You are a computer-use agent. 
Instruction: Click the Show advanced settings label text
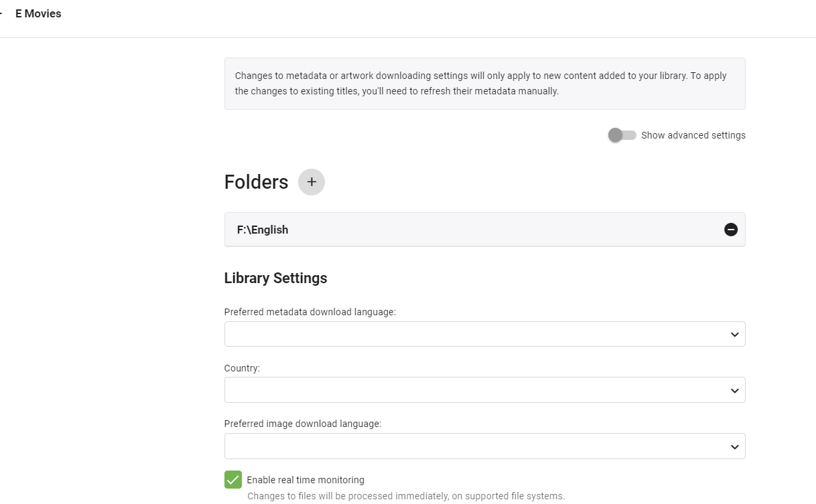click(693, 135)
